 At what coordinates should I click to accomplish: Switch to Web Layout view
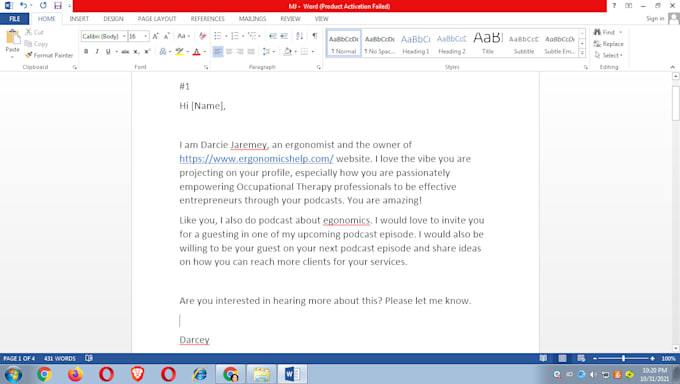[581, 358]
